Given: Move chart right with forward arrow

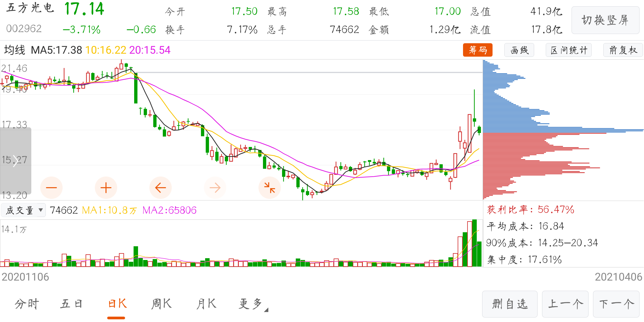Looking at the screenshot, I should [x=215, y=188].
